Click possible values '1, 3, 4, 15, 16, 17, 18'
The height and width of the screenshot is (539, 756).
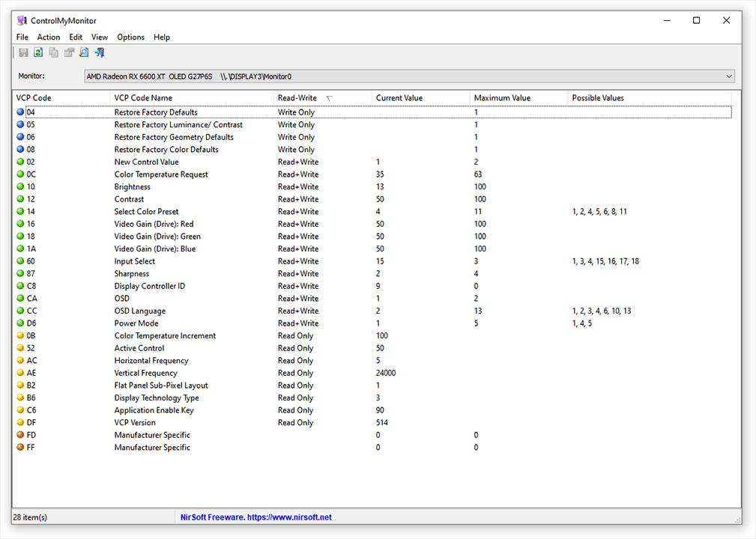605,261
